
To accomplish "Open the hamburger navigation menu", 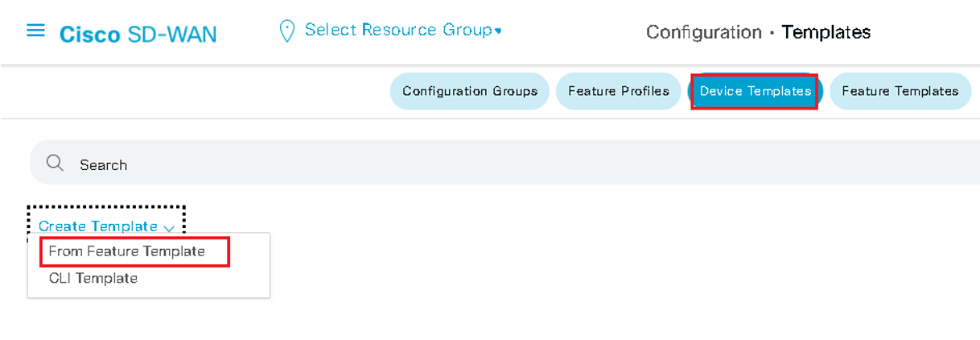I will pos(35,31).
